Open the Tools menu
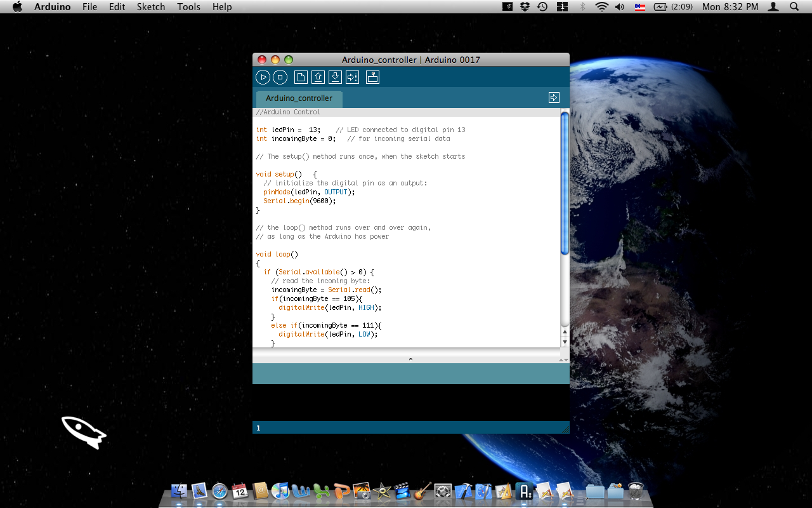The image size is (812, 508). tap(189, 7)
